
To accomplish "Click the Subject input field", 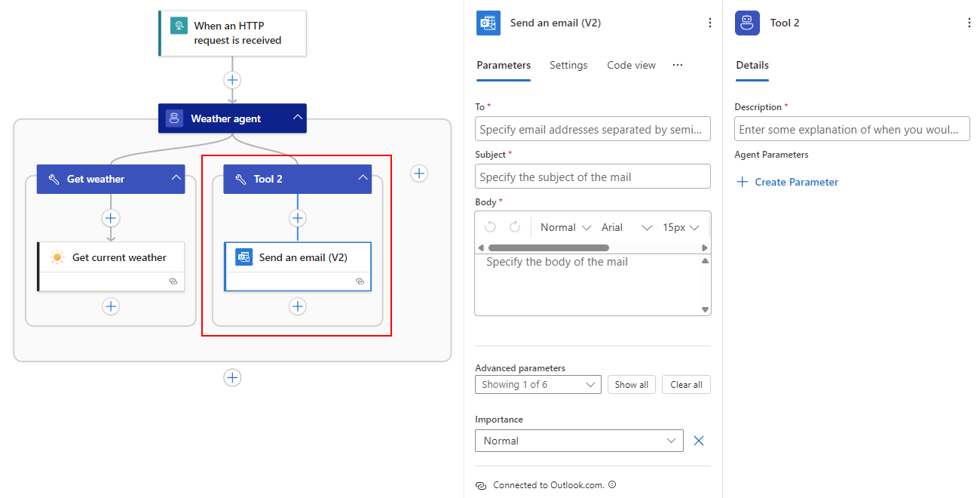I will (593, 177).
